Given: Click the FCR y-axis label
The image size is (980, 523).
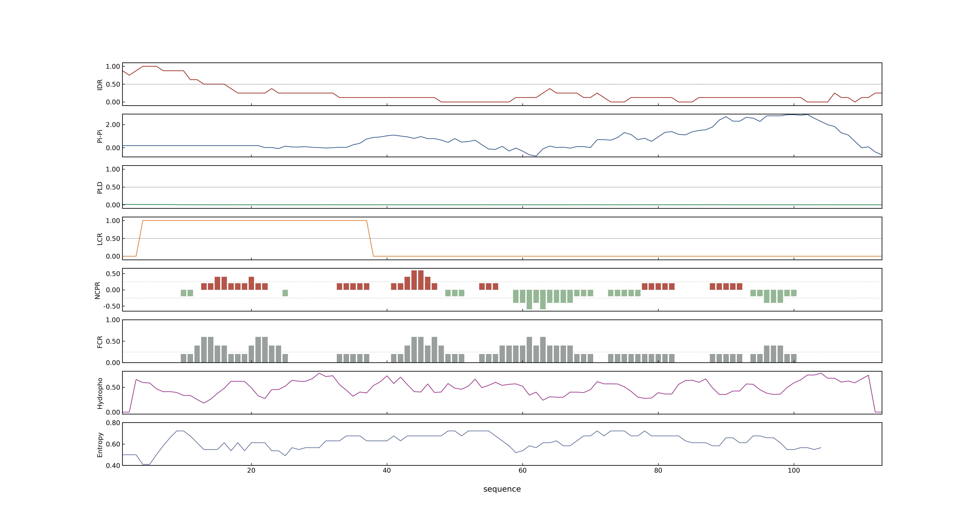Looking at the screenshot, I should pyautogui.click(x=100, y=341).
